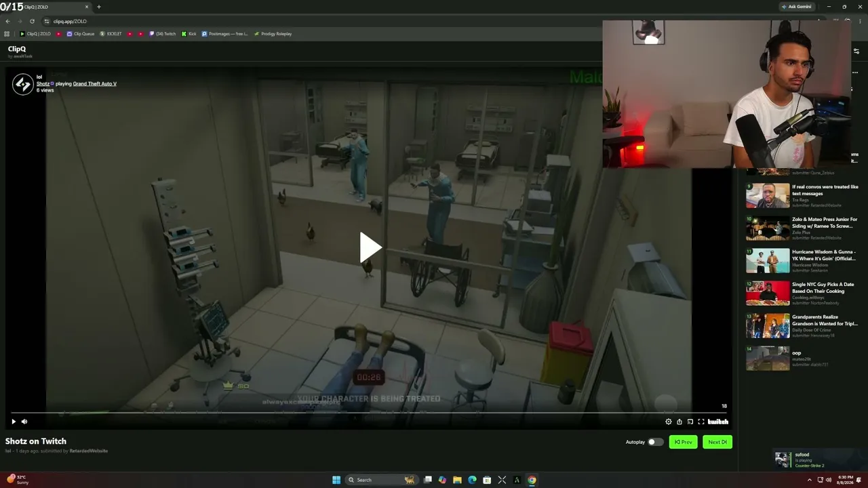Open the Kick bookmark
The image size is (868, 488).
pos(189,34)
